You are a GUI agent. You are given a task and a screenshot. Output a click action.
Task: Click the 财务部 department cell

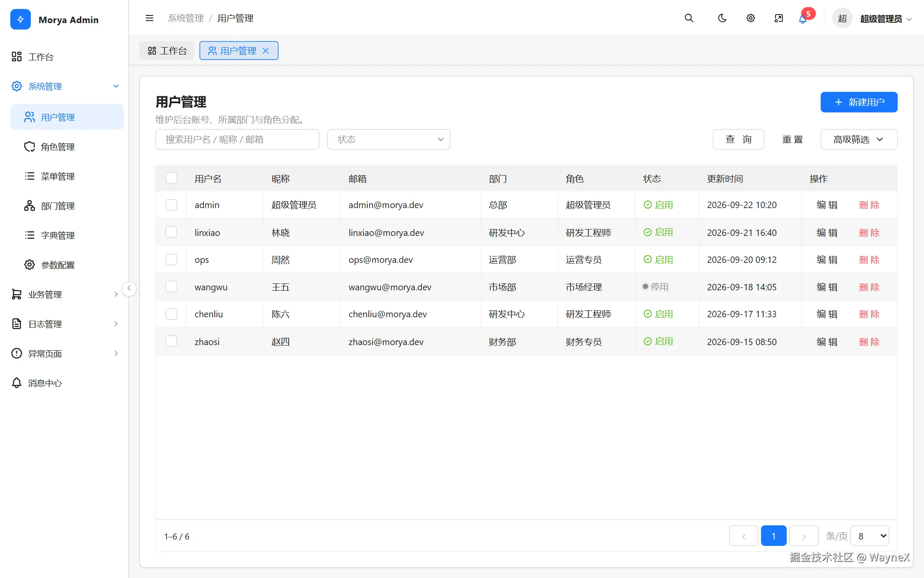tap(503, 342)
